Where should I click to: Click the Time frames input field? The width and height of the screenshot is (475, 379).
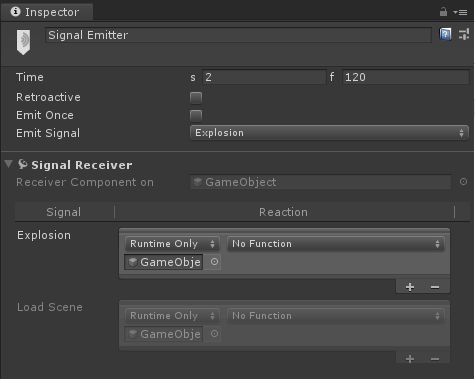[406, 77]
